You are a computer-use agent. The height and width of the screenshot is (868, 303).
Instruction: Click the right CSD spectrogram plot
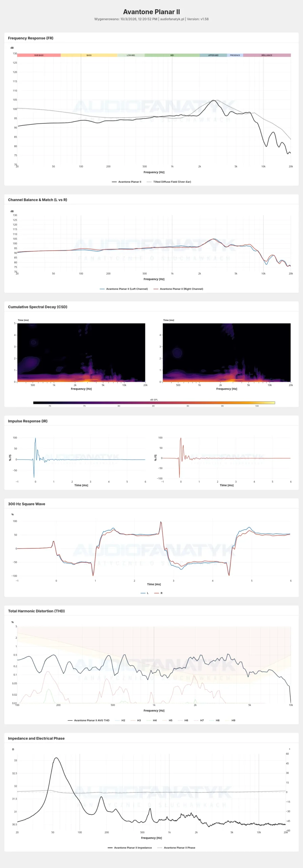point(227,353)
